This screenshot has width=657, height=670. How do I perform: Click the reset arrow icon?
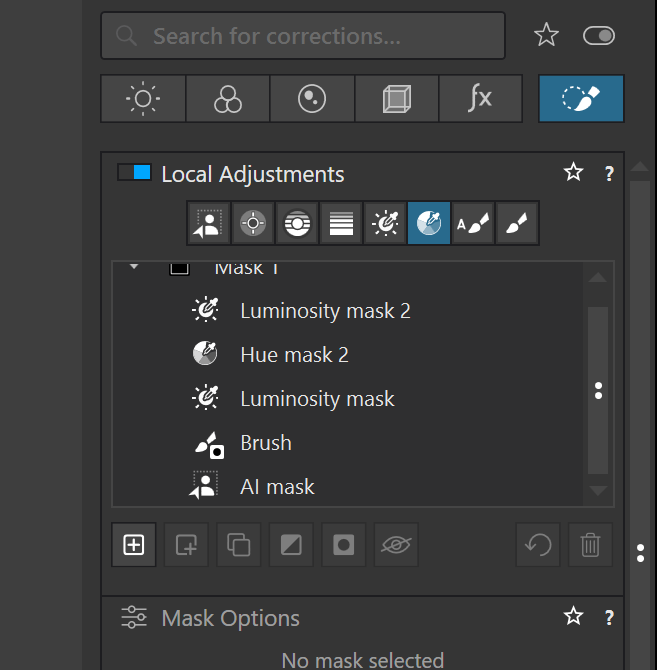pyautogui.click(x=538, y=545)
